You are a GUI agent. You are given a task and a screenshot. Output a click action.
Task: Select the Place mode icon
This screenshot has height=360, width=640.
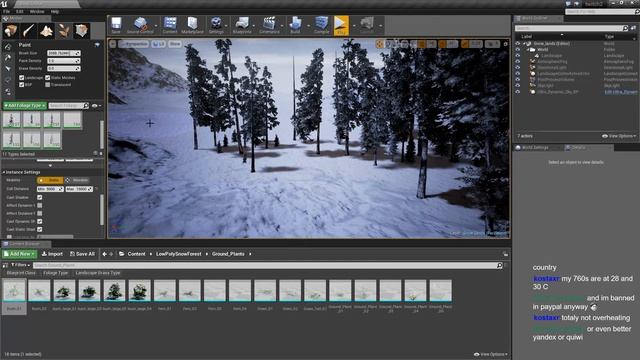coord(10,31)
